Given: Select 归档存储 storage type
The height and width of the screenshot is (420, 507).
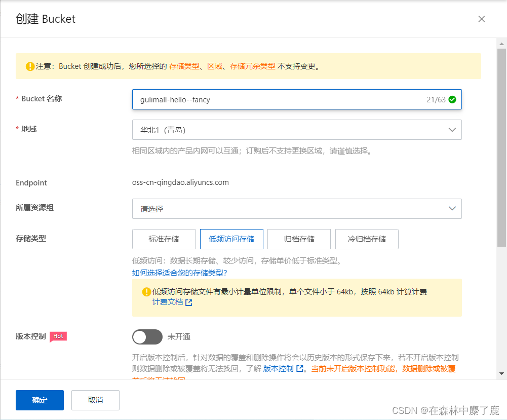Looking at the screenshot, I should (299, 239).
